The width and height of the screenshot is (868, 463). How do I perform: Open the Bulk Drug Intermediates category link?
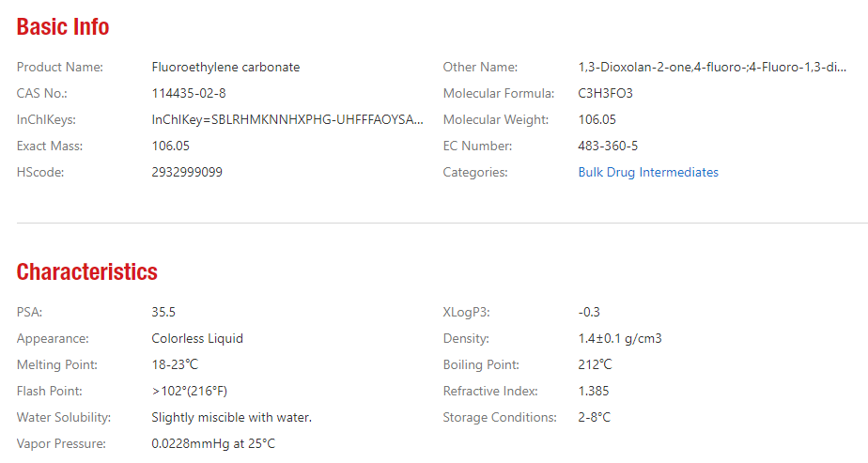tap(648, 172)
